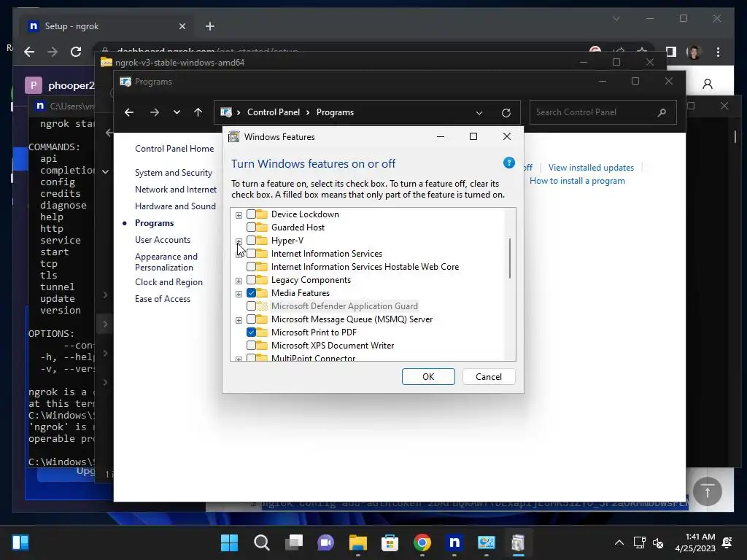Image resolution: width=747 pixels, height=560 pixels.
Task: Open Ease of Access
Action: 163,298
